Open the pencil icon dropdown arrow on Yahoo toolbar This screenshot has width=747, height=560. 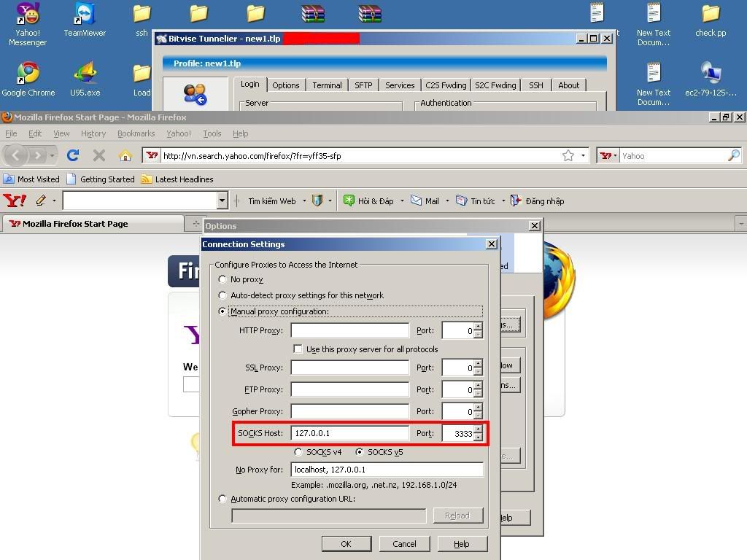pyautogui.click(x=54, y=201)
